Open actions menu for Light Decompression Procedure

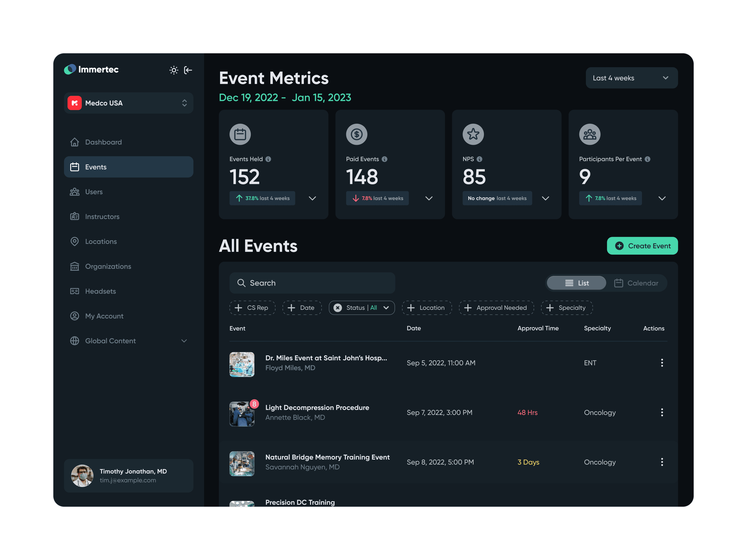[x=662, y=412]
